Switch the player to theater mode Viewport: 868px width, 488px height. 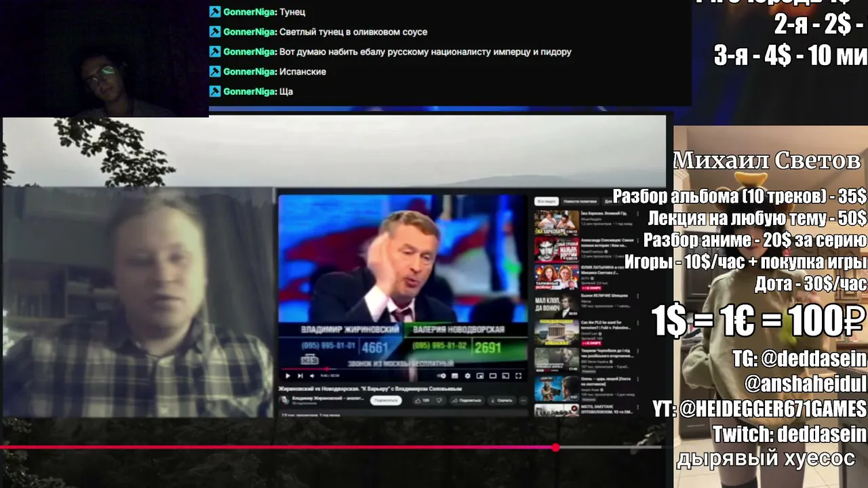(x=493, y=375)
